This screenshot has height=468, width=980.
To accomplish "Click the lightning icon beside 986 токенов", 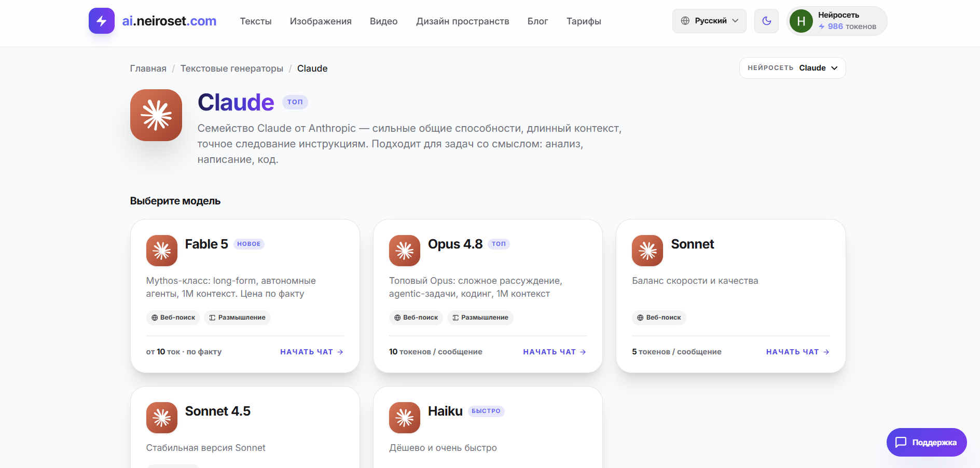I will click(822, 26).
